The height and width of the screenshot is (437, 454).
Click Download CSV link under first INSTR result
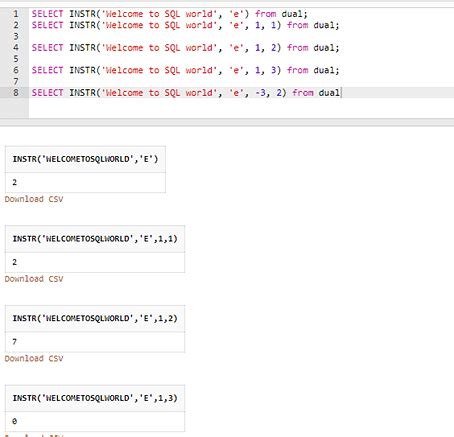click(x=34, y=199)
